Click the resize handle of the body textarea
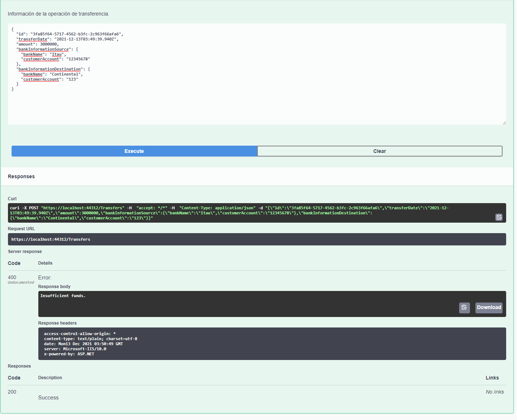The height and width of the screenshot is (420, 517). click(505, 123)
